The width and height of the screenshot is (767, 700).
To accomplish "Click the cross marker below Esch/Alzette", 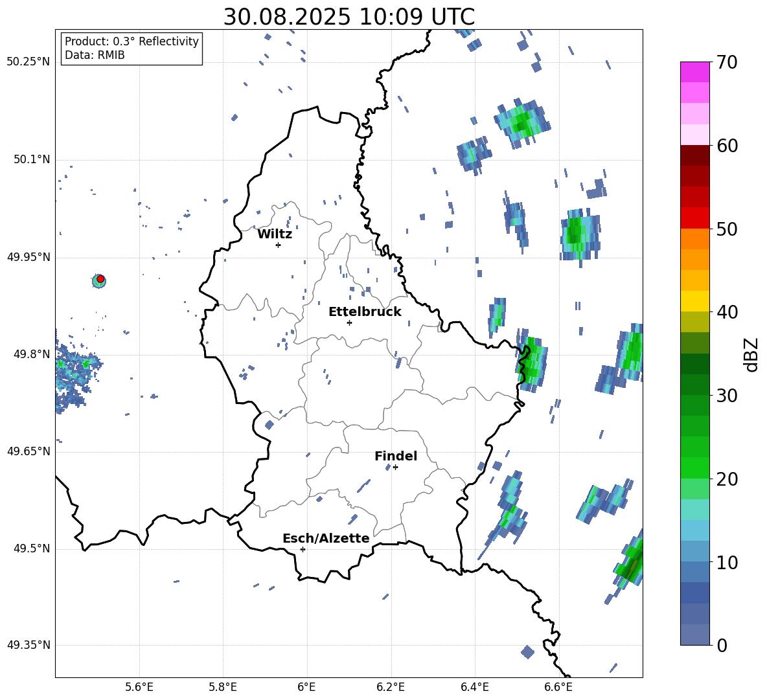I will click(303, 549).
